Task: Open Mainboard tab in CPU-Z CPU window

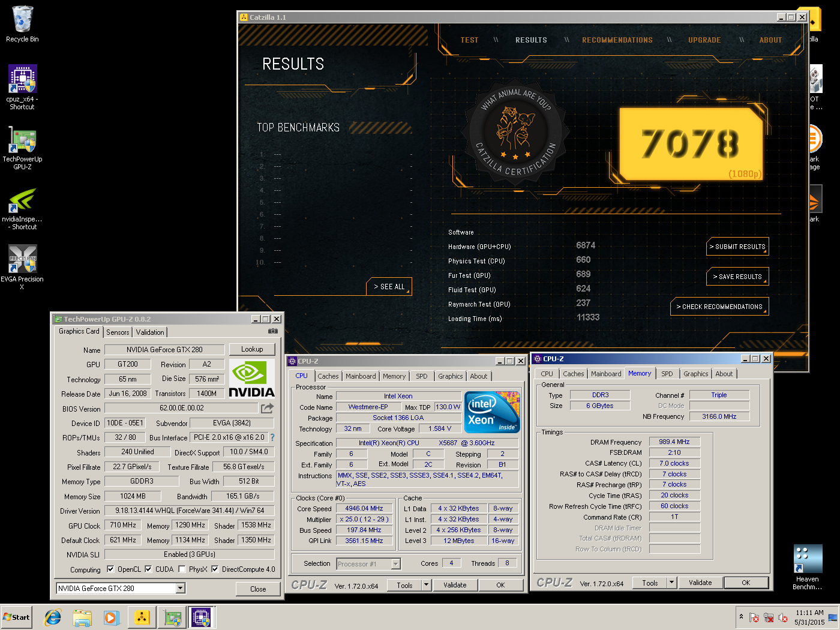Action: pyautogui.click(x=361, y=376)
